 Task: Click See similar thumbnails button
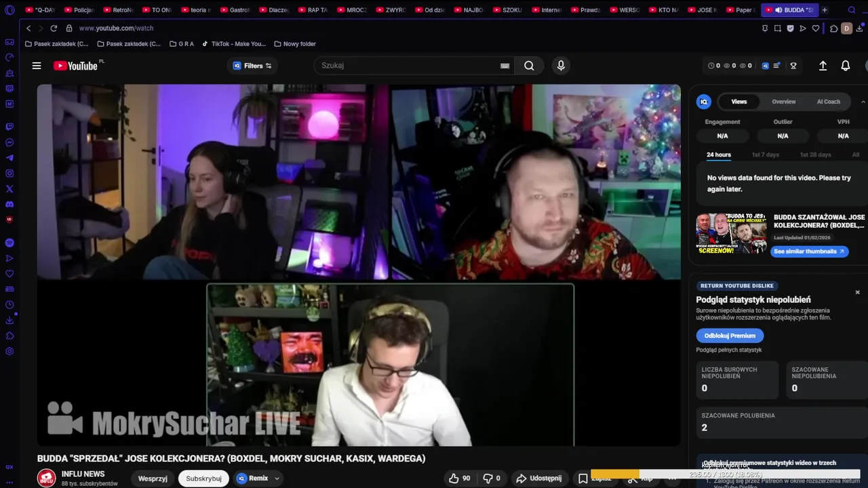[809, 251]
